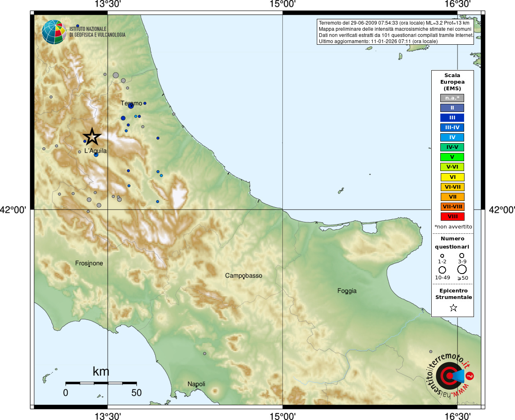
Task: Click the blue marker below L'Aquila label
Action: coord(96,155)
